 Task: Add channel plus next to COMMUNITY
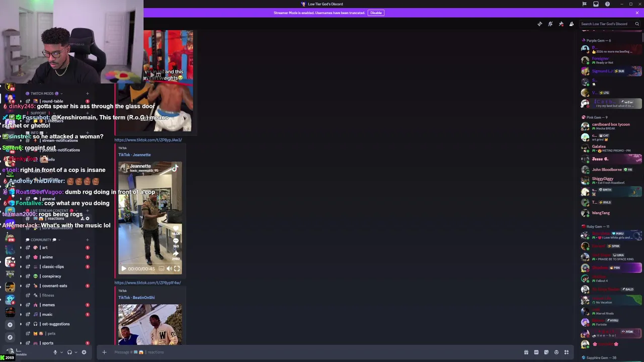tap(88, 240)
